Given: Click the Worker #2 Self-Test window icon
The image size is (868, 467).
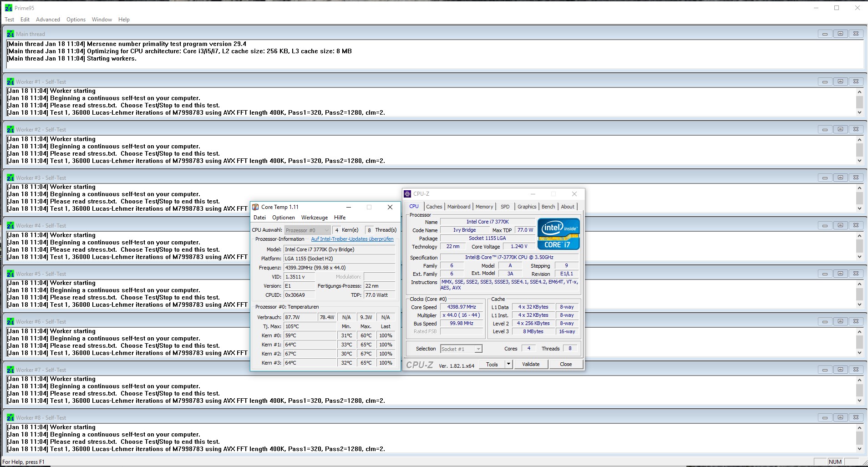Looking at the screenshot, I should point(10,129).
